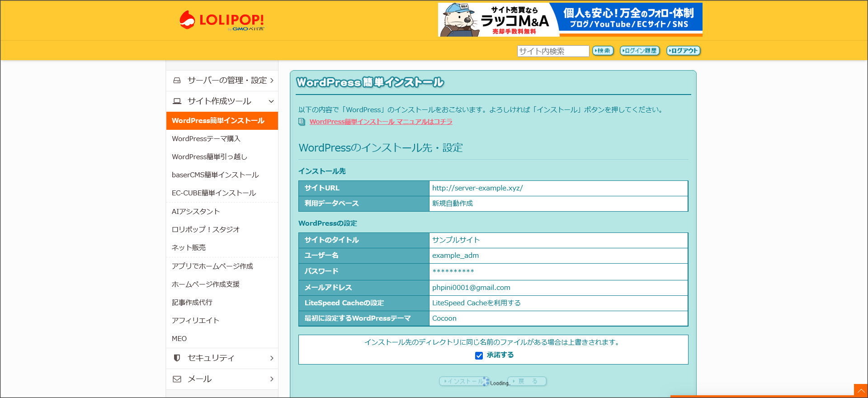Select WordPress簡単インストール menu item
Image resolution: width=868 pixels, height=398 pixels.
pyautogui.click(x=222, y=121)
